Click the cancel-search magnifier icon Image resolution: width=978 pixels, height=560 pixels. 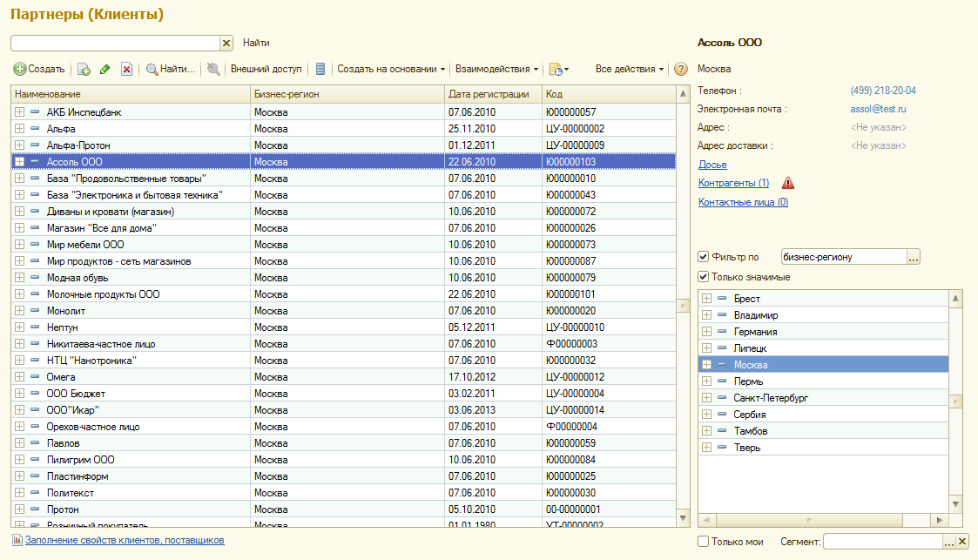coord(213,69)
